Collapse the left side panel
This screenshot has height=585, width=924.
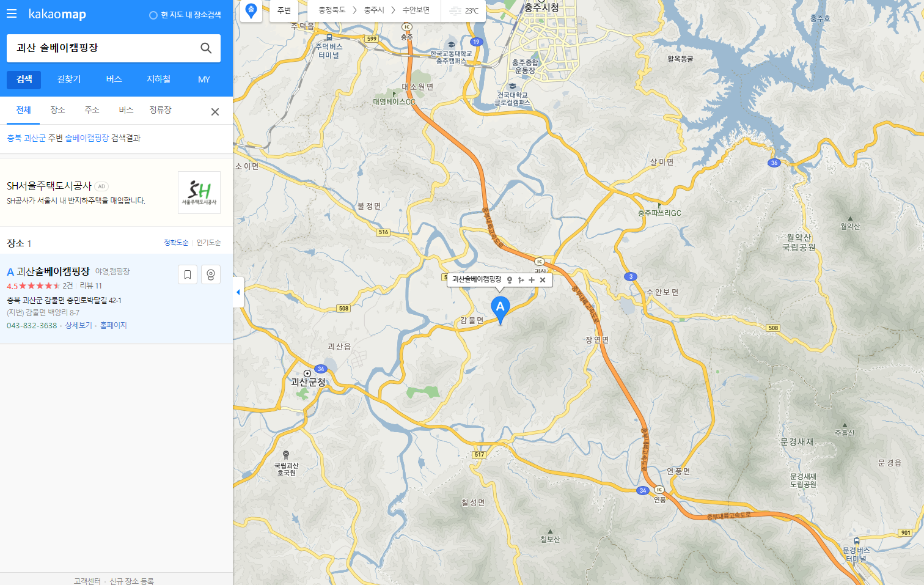pos(238,292)
